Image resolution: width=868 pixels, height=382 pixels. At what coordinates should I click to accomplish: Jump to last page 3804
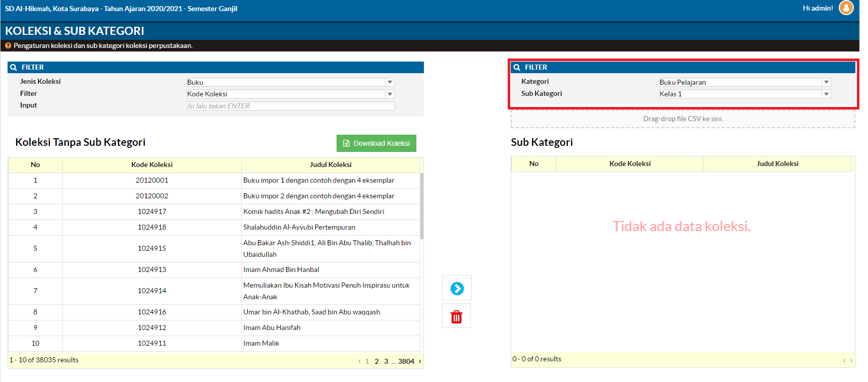coord(406,361)
